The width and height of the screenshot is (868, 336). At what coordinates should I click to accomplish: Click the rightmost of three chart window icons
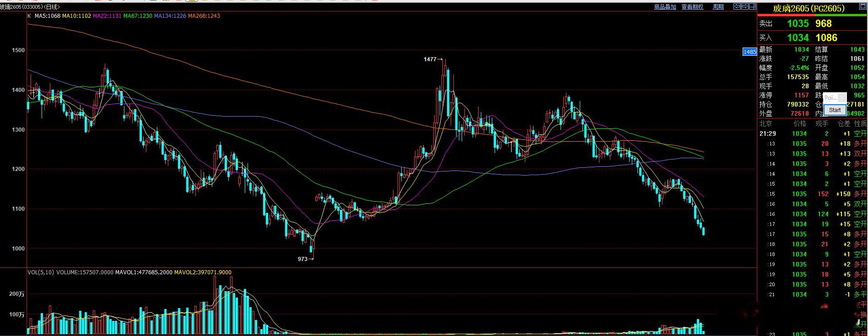tap(752, 6)
